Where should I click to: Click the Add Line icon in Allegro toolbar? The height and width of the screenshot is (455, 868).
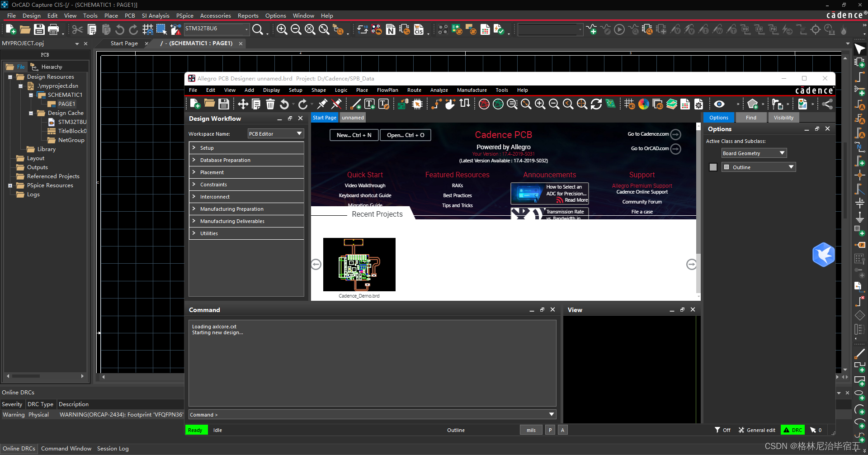356,104
